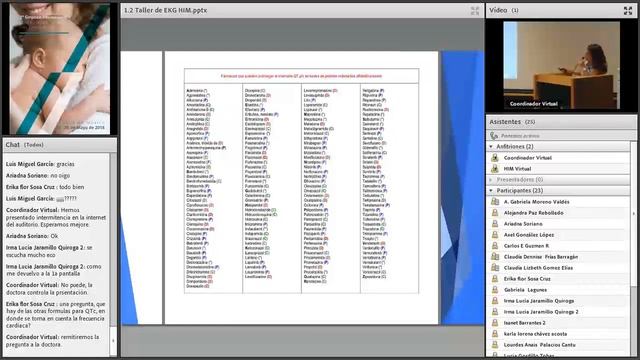Click participant icon of Erika flor Sosa Cruz
640x360 pixels.
tap(495, 279)
